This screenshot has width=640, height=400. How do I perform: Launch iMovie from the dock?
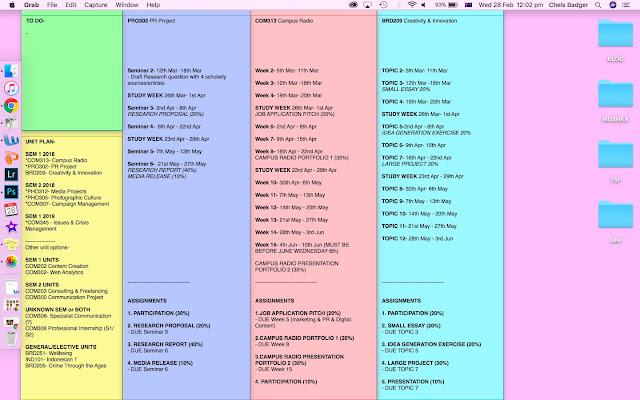point(11,227)
